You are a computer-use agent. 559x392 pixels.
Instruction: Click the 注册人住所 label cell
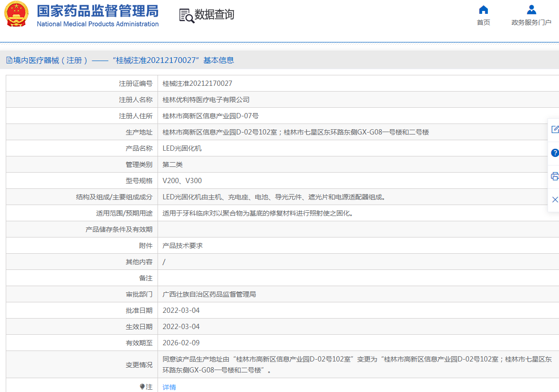click(x=82, y=116)
